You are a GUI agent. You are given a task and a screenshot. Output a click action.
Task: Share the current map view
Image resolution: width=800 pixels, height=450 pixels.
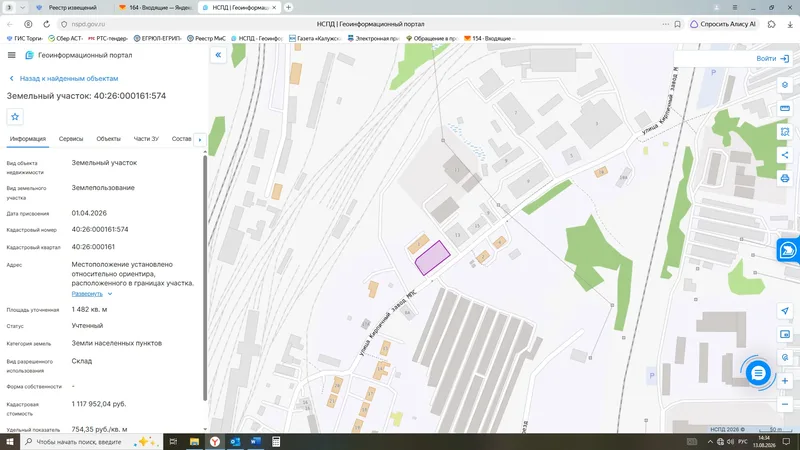click(785, 155)
